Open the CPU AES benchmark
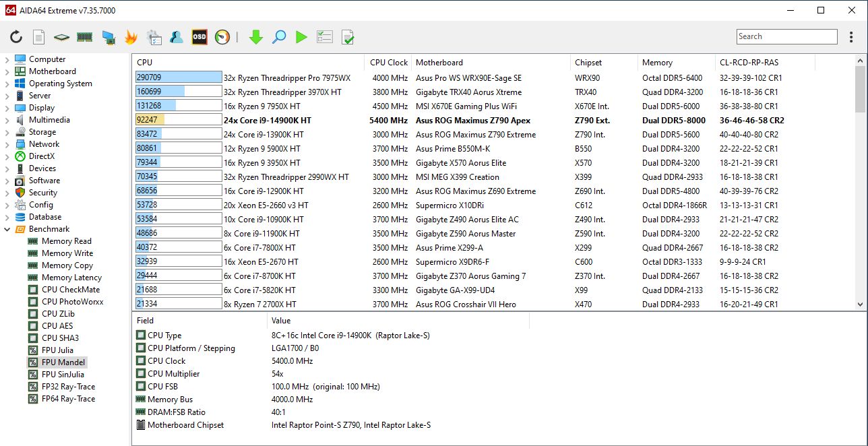This screenshot has width=868, height=446. point(57,326)
